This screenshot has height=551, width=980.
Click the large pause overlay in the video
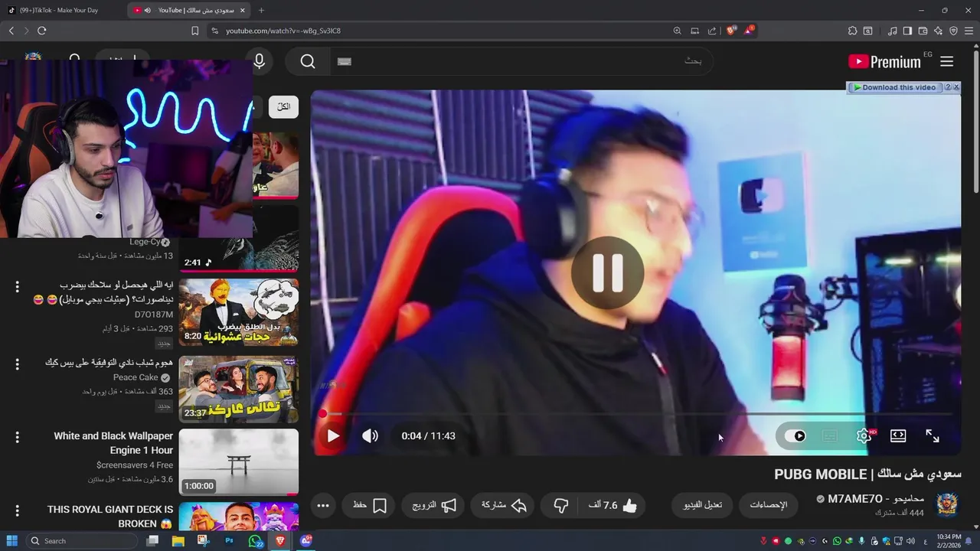point(608,272)
